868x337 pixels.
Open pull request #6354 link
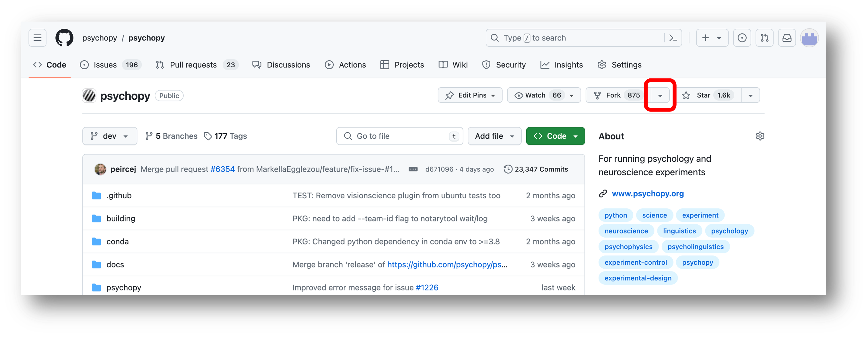222,169
